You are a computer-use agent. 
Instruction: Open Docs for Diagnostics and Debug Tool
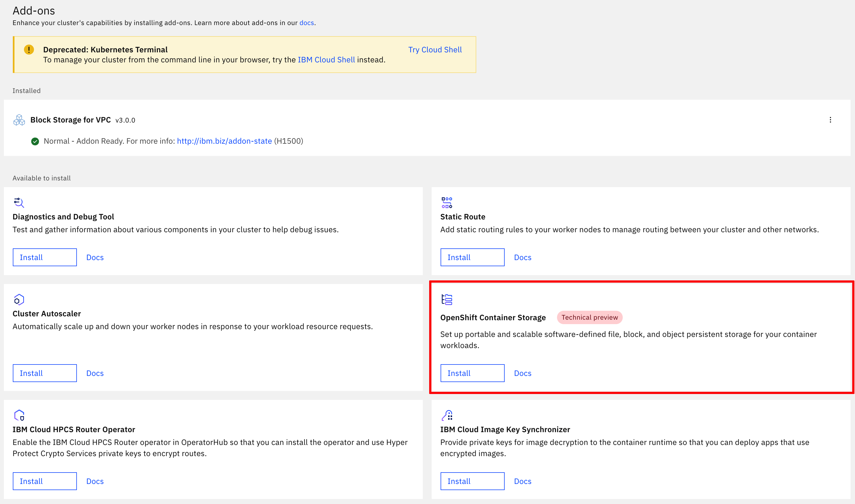[95, 258]
